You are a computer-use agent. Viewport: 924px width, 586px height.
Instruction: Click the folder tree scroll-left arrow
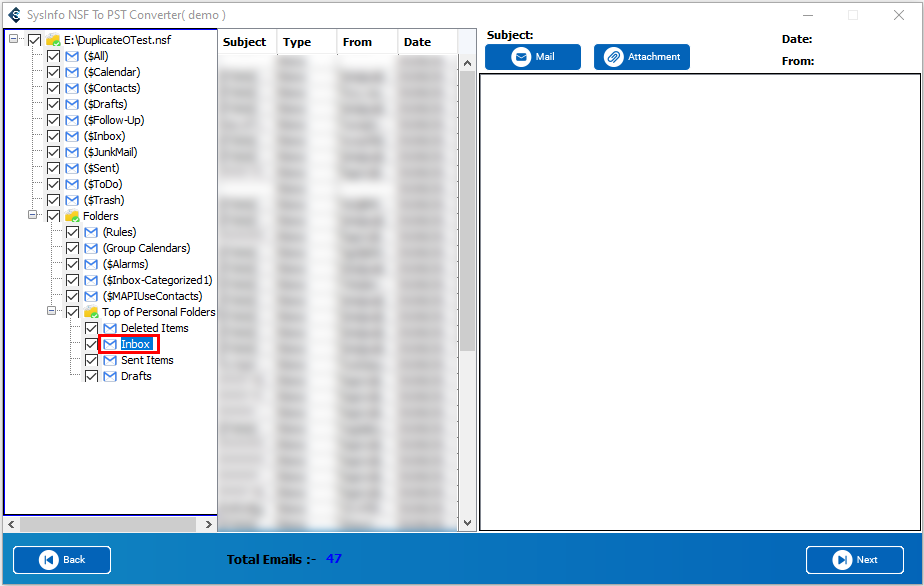point(11,524)
